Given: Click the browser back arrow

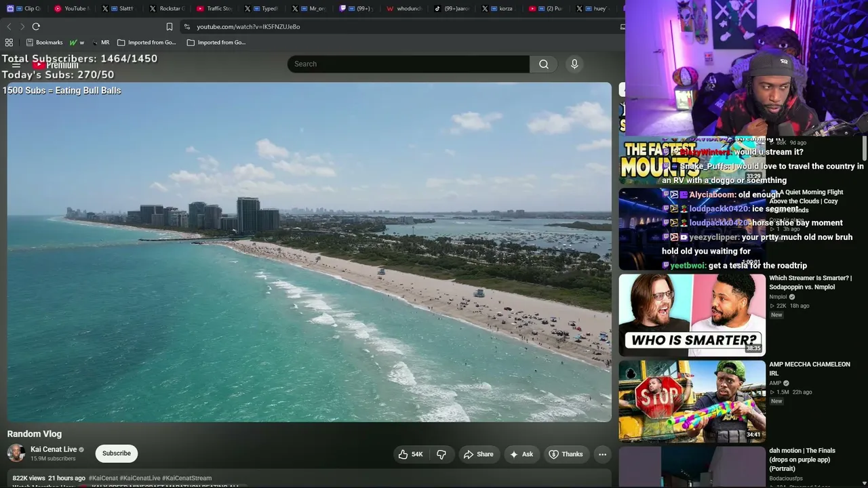Looking at the screenshot, I should [x=9, y=26].
